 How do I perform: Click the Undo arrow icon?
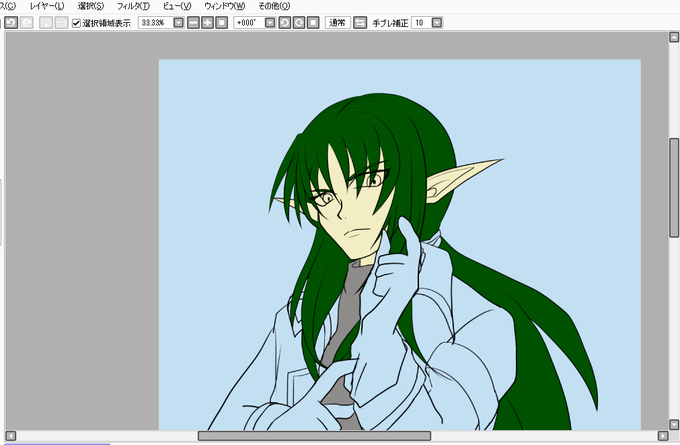tap(11, 23)
